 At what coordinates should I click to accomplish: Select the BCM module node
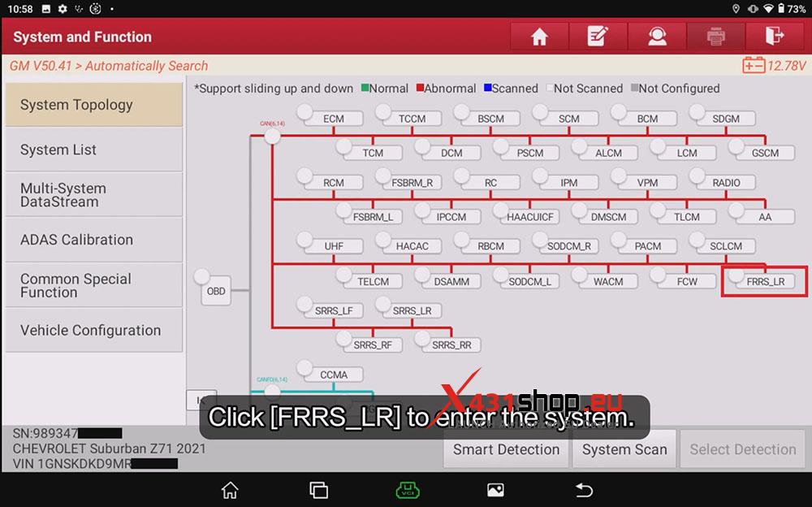pos(647,119)
